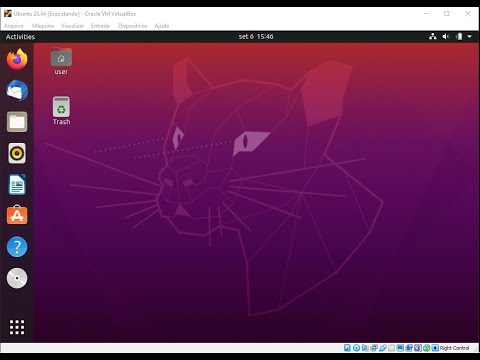Open the Help question-mark dock icon
The height and width of the screenshot is (360, 480).
click(17, 247)
